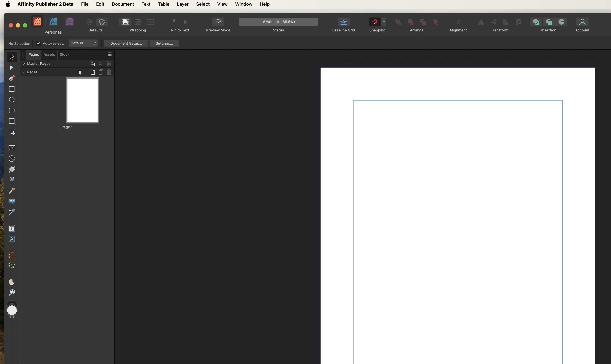Switch to the Stock tab
Viewport: 611px width, 364px height.
point(64,54)
